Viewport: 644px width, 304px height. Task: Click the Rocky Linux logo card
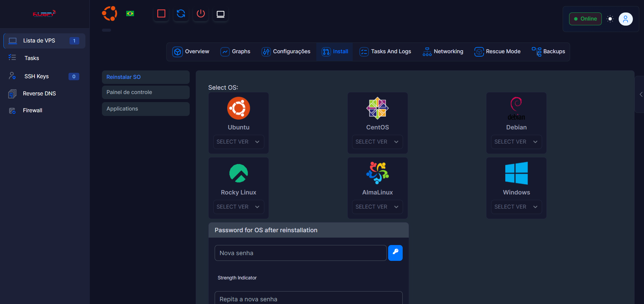[x=239, y=173]
